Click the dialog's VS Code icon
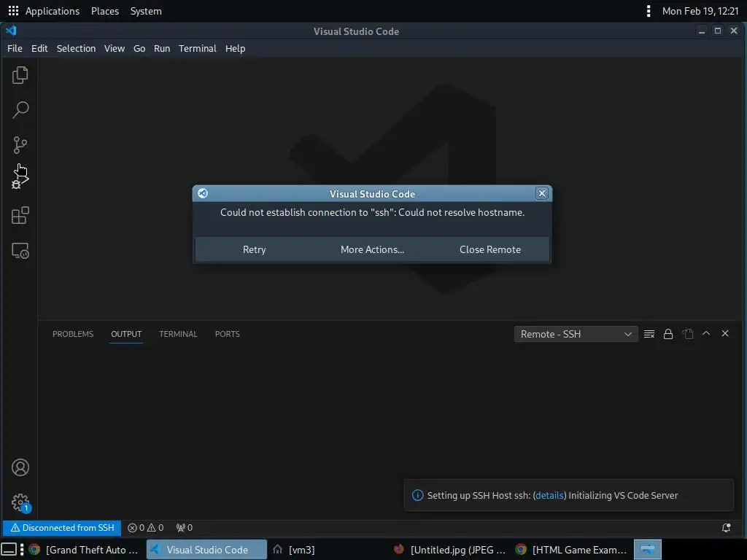 (x=203, y=193)
